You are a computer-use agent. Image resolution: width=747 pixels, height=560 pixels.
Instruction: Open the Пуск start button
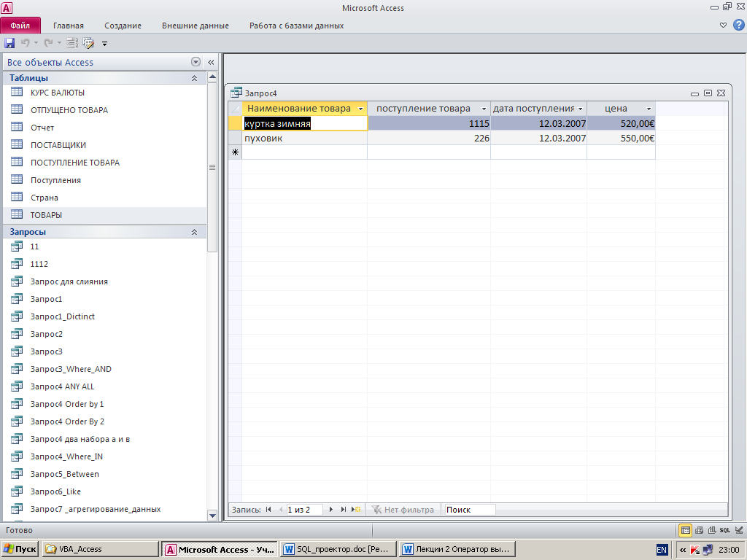tap(20, 549)
